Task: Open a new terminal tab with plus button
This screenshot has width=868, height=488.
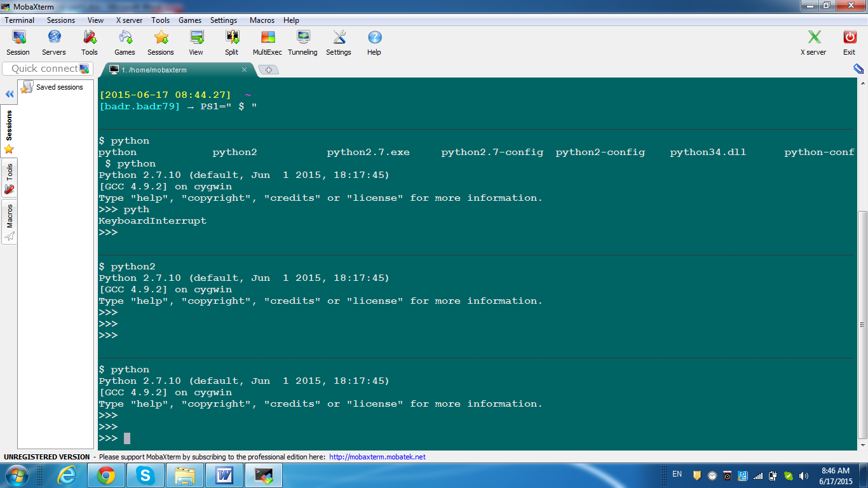Action: tap(269, 70)
